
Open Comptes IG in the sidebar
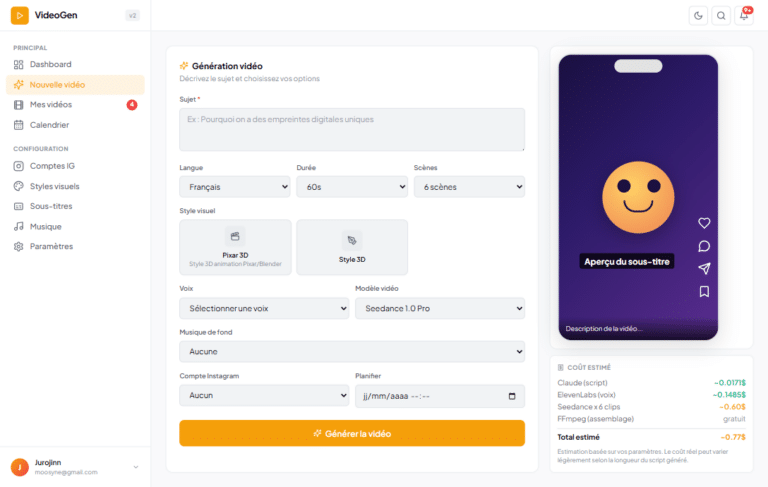(54, 166)
